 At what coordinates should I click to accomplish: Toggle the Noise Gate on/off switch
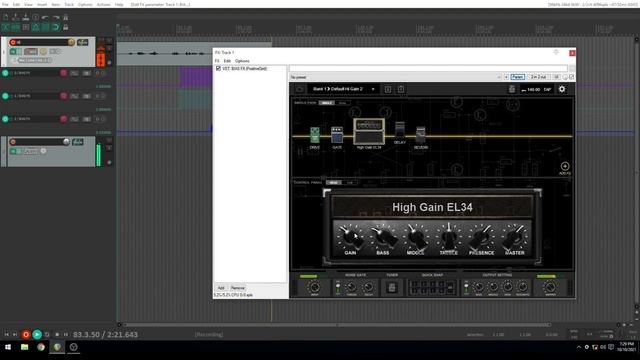(x=338, y=287)
